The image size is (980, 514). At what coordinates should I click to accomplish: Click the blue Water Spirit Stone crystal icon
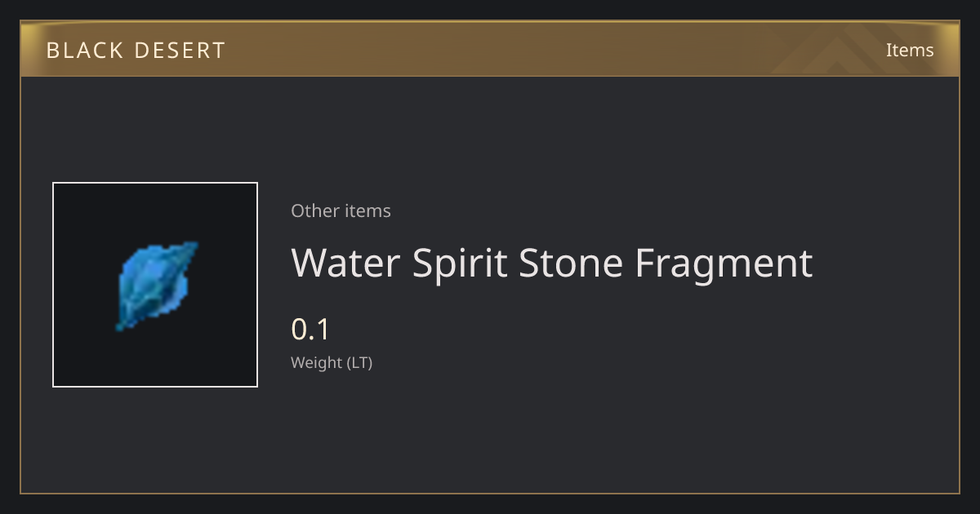(156, 286)
